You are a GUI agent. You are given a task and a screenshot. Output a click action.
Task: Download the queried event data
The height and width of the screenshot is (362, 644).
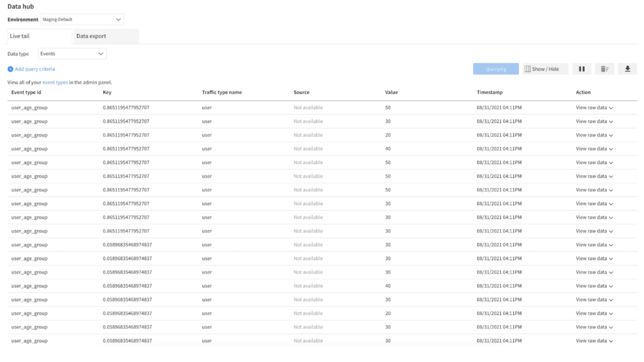tap(627, 69)
